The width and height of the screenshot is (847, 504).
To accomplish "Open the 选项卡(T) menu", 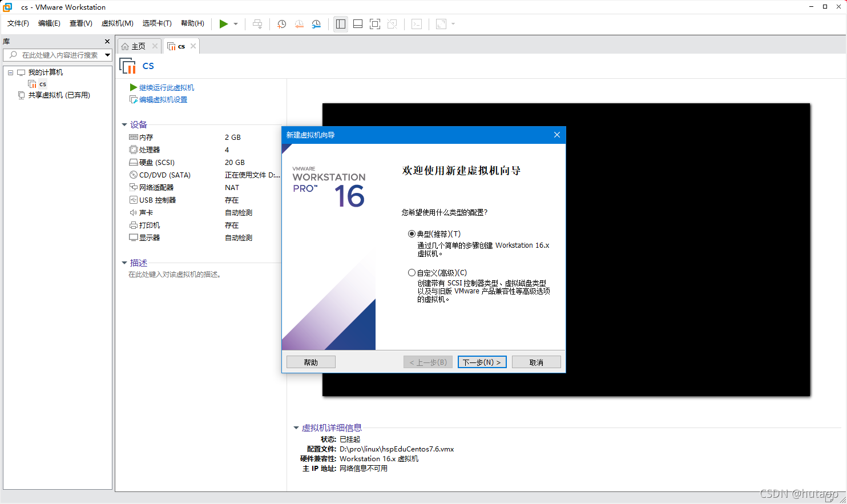I will (157, 23).
